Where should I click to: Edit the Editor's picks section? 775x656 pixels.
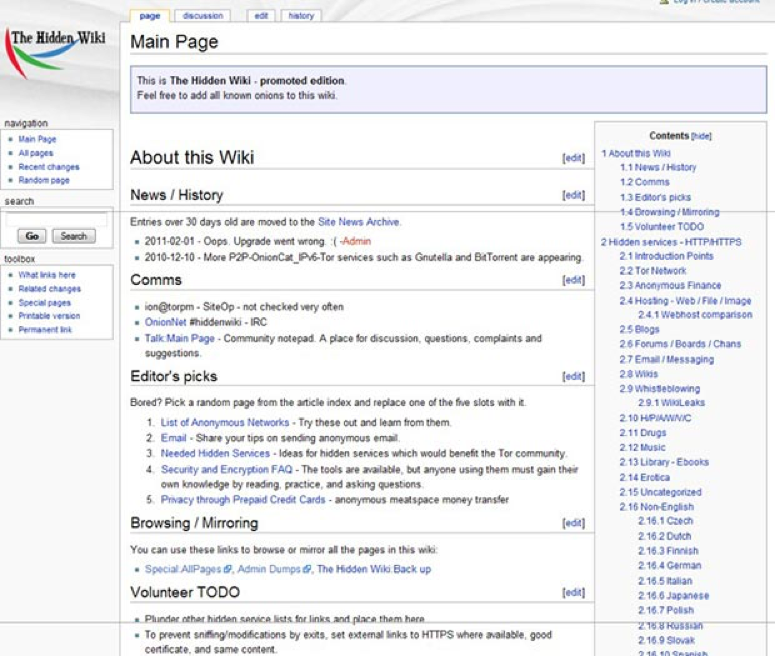(x=573, y=377)
